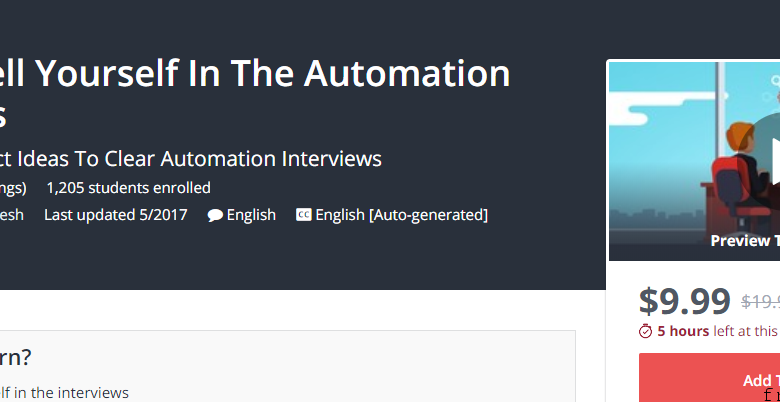
Task: Click the struck-through original price
Action: point(761,302)
